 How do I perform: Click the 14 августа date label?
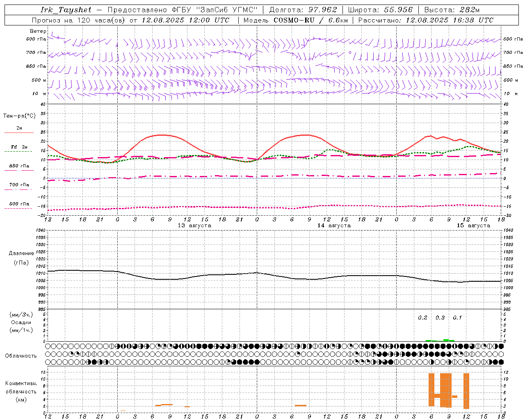[334, 226]
